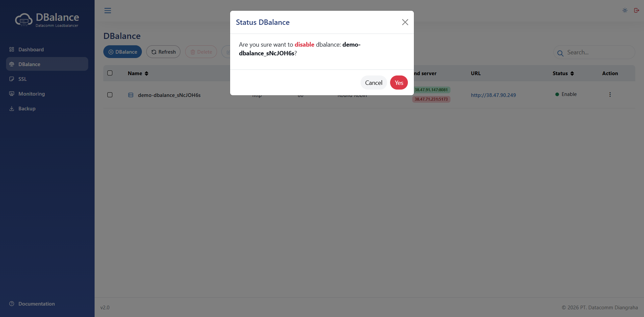Tick the select-all header checkbox
Viewport: 644px width, 317px height.
[110, 73]
